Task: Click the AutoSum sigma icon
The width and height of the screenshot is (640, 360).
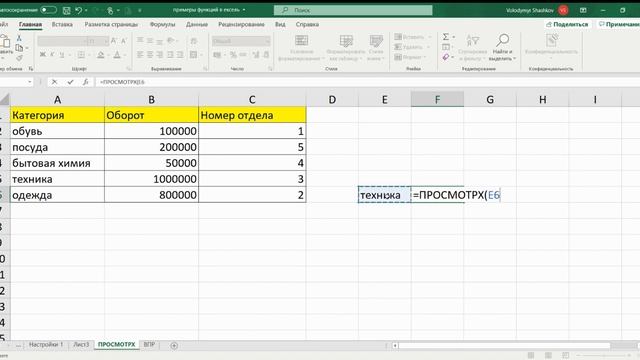Action: pos(446,37)
